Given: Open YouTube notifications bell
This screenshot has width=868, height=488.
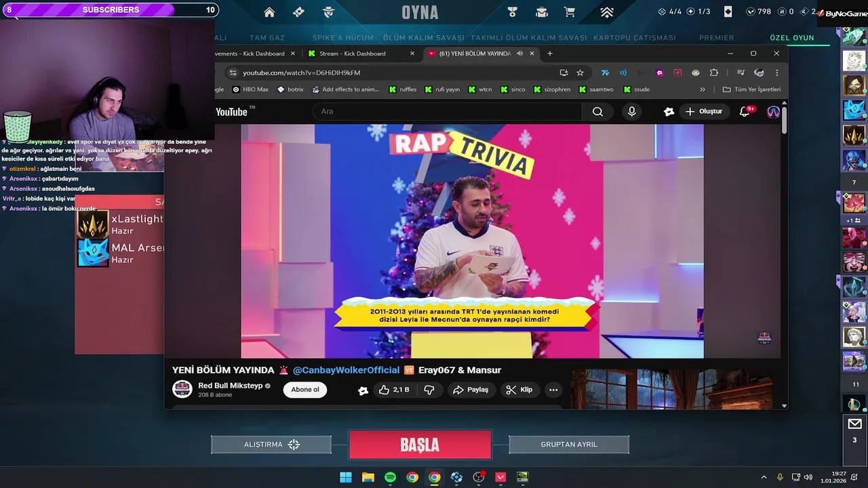Looking at the screenshot, I should tap(745, 111).
